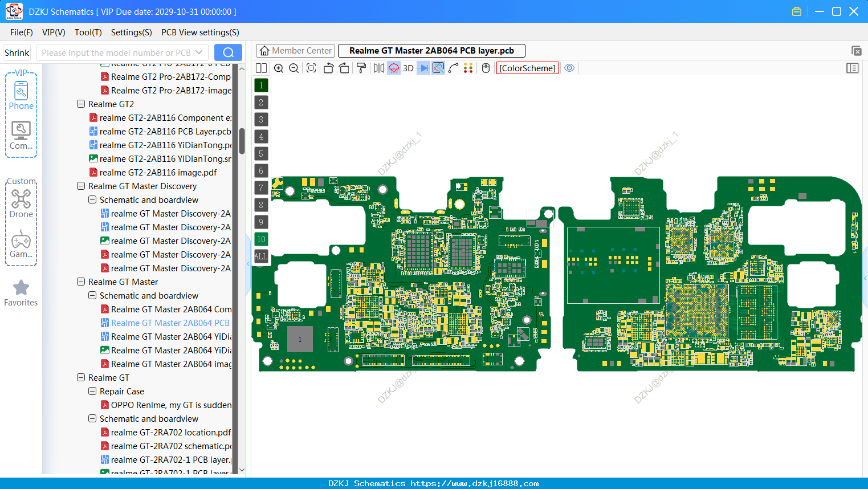Switch to 3D view
This screenshot has height=489, width=868.
pyautogui.click(x=408, y=68)
